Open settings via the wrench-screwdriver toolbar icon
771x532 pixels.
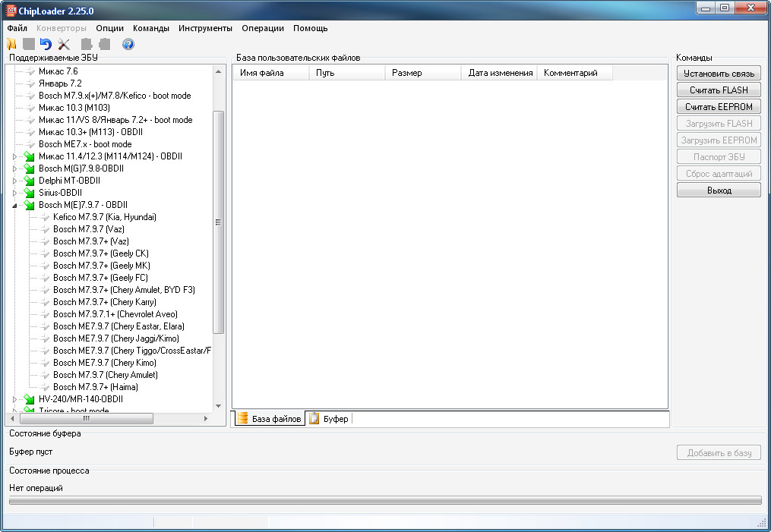64,45
